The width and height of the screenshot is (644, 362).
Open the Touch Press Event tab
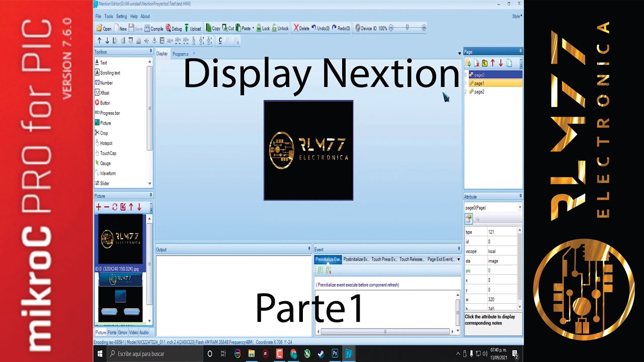tap(384, 259)
